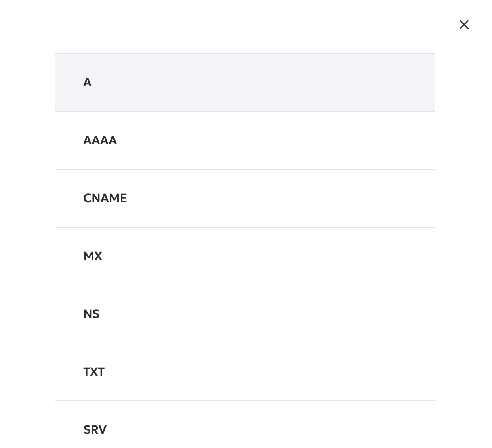Select the highlighted A record option
This screenshot has width=492, height=448.
pos(245,82)
